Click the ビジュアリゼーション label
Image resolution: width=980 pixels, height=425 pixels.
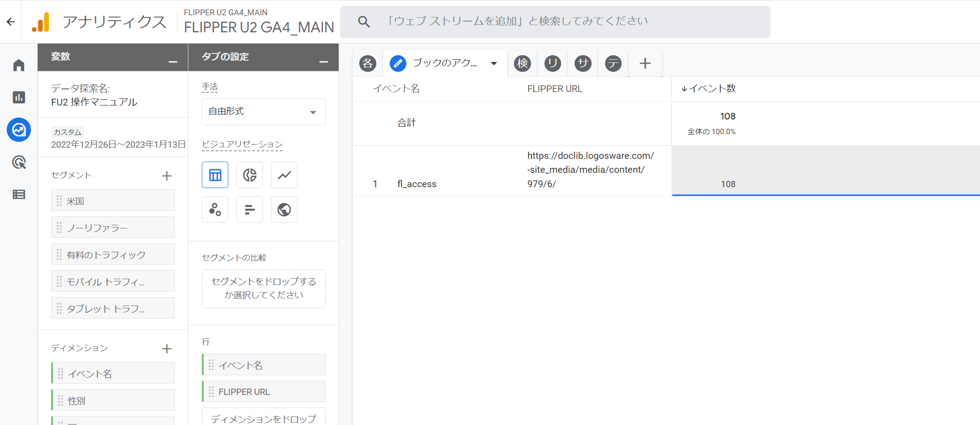coord(242,144)
